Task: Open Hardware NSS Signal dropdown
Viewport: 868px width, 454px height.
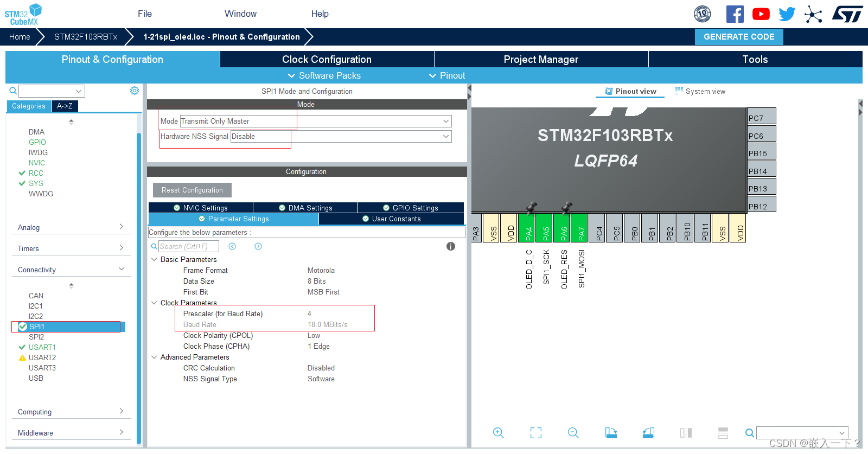Action: (341, 136)
